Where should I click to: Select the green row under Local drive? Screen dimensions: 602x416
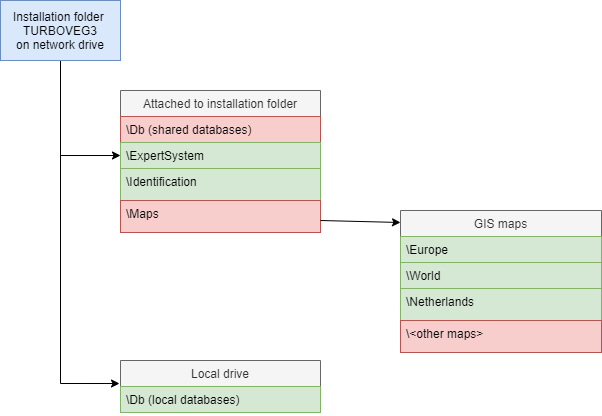pyautogui.click(x=220, y=399)
